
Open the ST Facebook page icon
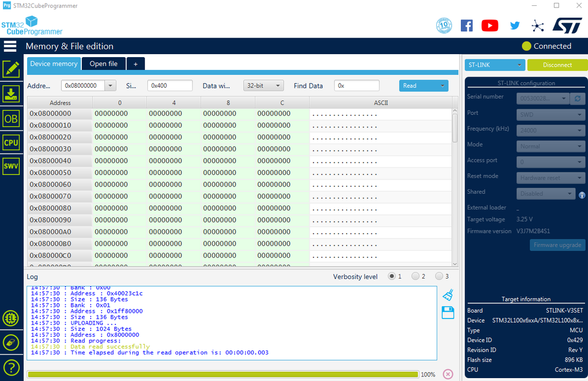click(467, 25)
